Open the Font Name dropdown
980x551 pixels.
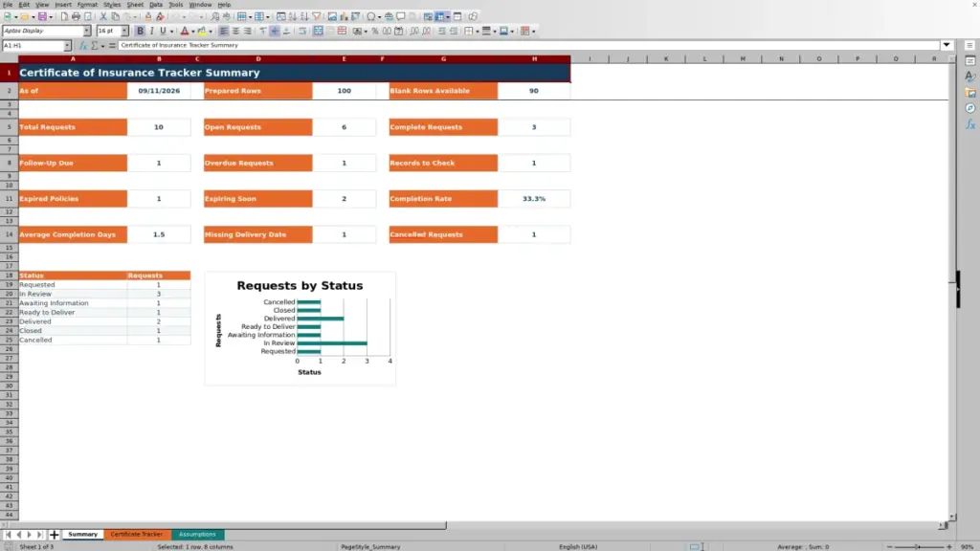[x=87, y=31]
